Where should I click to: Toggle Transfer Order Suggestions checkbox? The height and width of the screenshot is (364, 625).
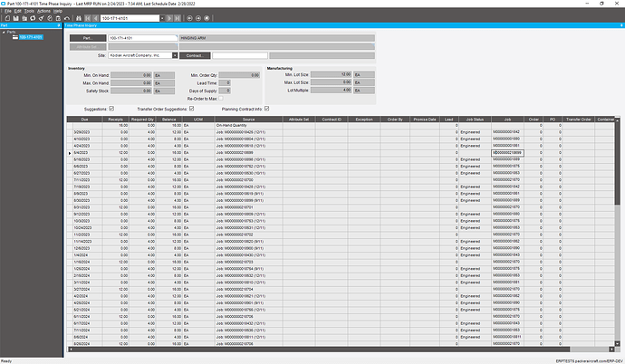(192, 109)
